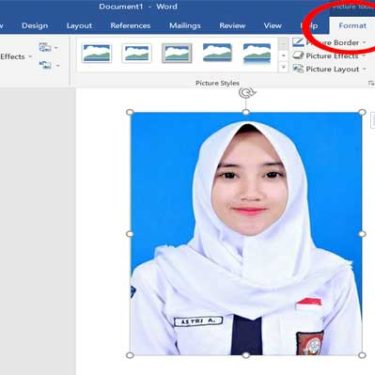Click the top-right resize handle of the photo
The height and width of the screenshot is (375, 375).
point(362,112)
